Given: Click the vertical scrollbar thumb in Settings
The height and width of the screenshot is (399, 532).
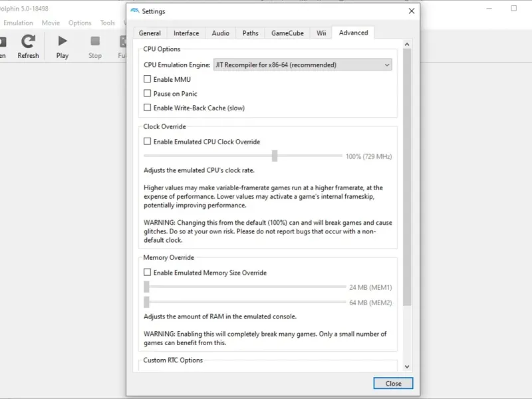Looking at the screenshot, I should [407, 177].
